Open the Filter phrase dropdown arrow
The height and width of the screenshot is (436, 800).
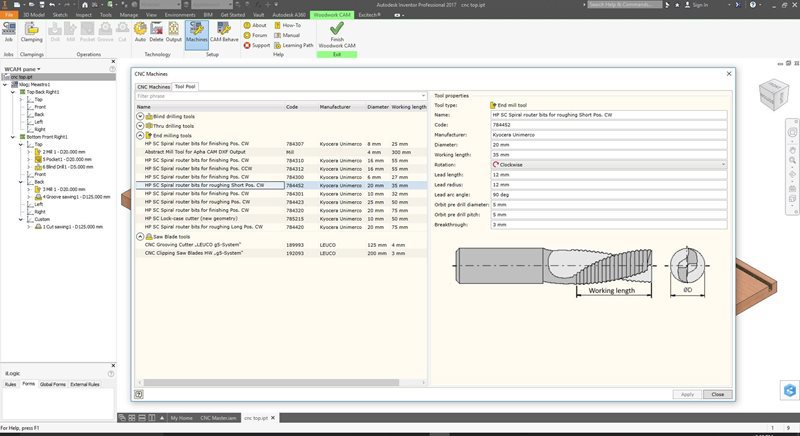(x=423, y=96)
